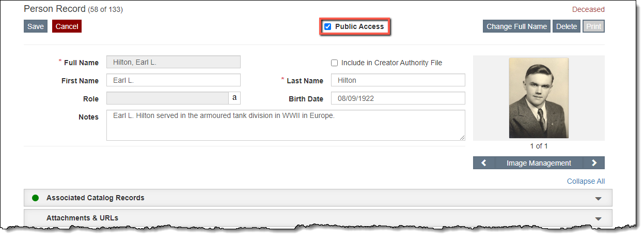Print the person record
644x237 pixels.
tap(593, 26)
